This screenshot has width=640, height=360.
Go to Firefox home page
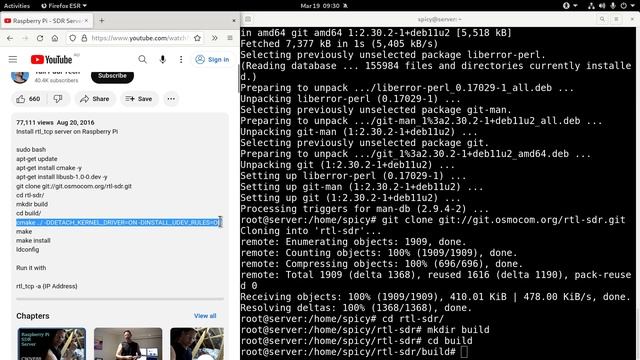(x=55, y=38)
